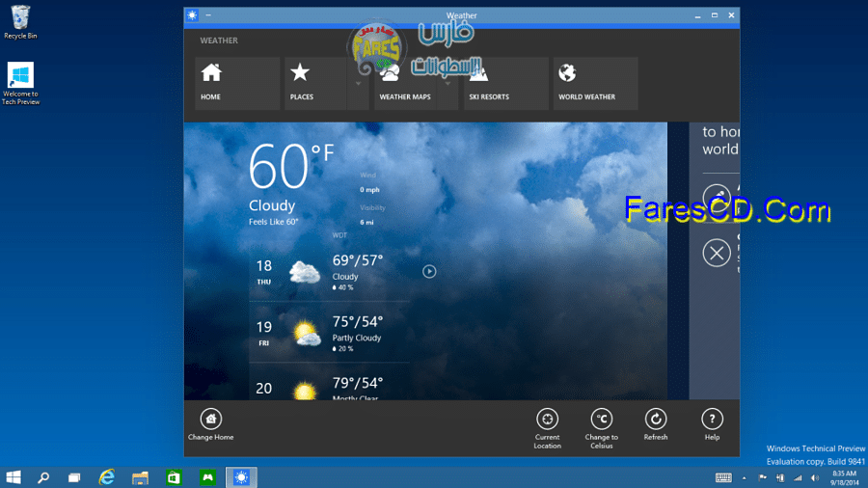Click the Wind 0 mph value
Screen dimensions: 868x488
pyautogui.click(x=369, y=190)
